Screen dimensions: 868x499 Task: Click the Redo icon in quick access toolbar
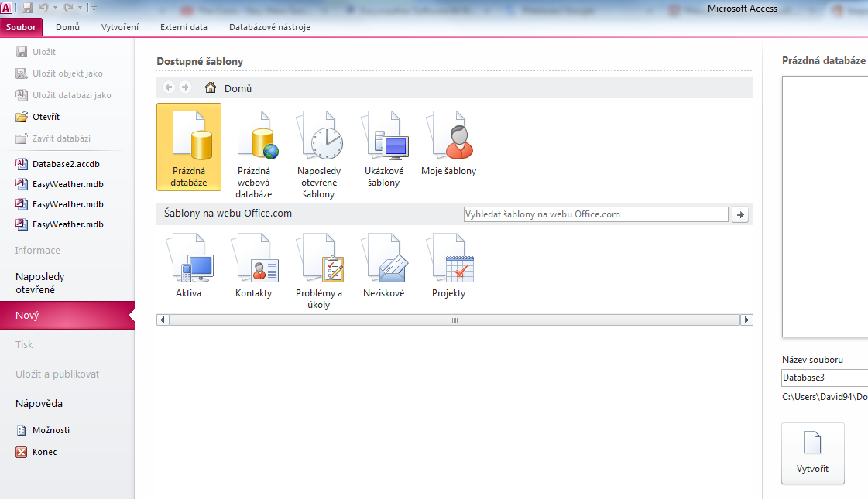[69, 8]
